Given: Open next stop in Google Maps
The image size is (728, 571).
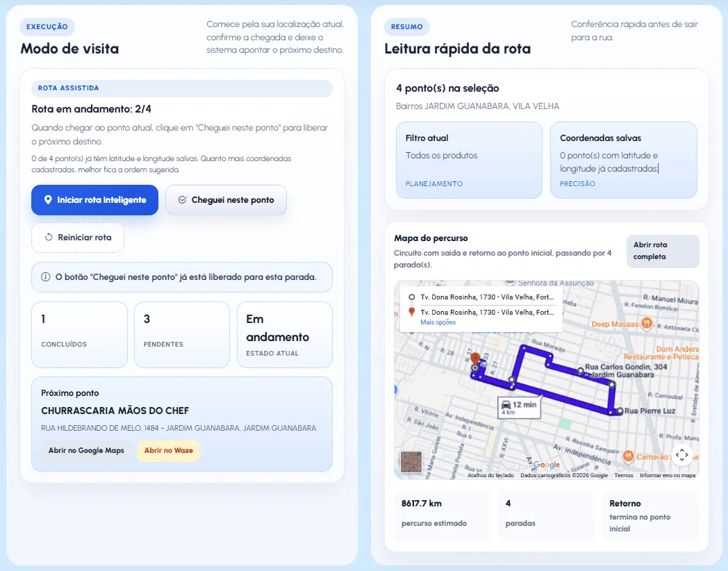Looking at the screenshot, I should 86,450.
